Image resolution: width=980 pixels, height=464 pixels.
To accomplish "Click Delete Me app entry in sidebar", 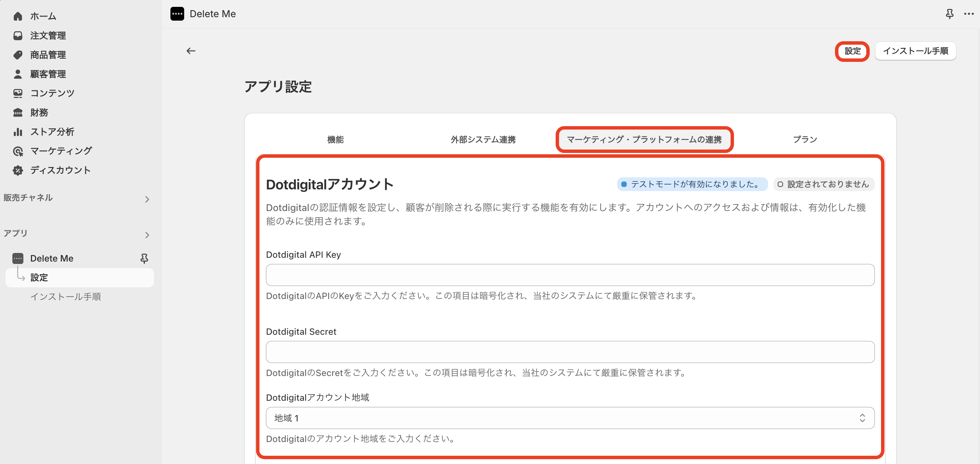I will [51, 258].
